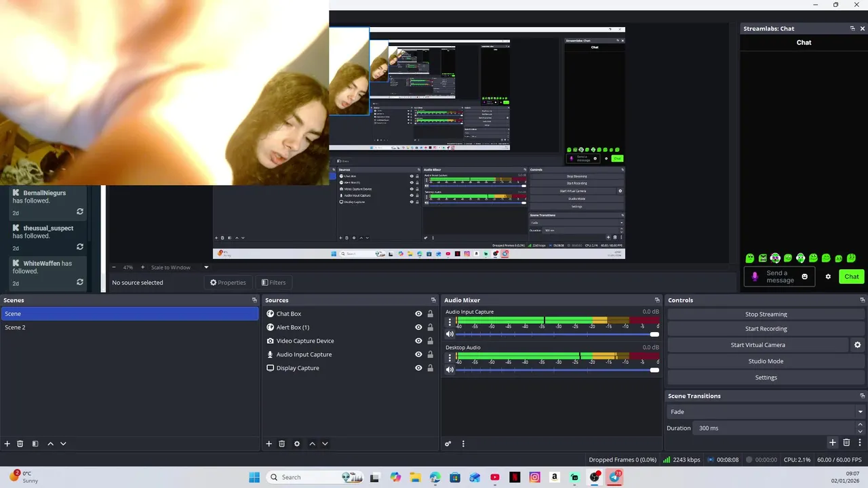Click green Chat send button
The height and width of the screenshot is (488, 868).
(x=851, y=277)
